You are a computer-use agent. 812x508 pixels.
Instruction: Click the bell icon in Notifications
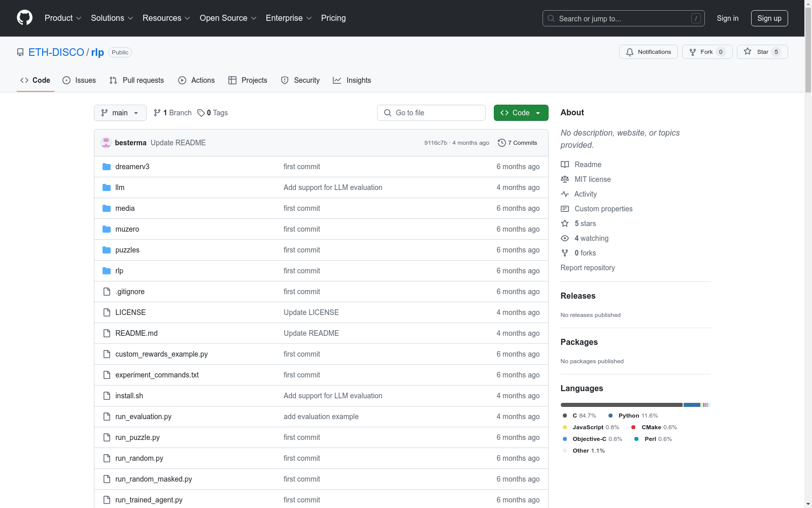(x=630, y=52)
